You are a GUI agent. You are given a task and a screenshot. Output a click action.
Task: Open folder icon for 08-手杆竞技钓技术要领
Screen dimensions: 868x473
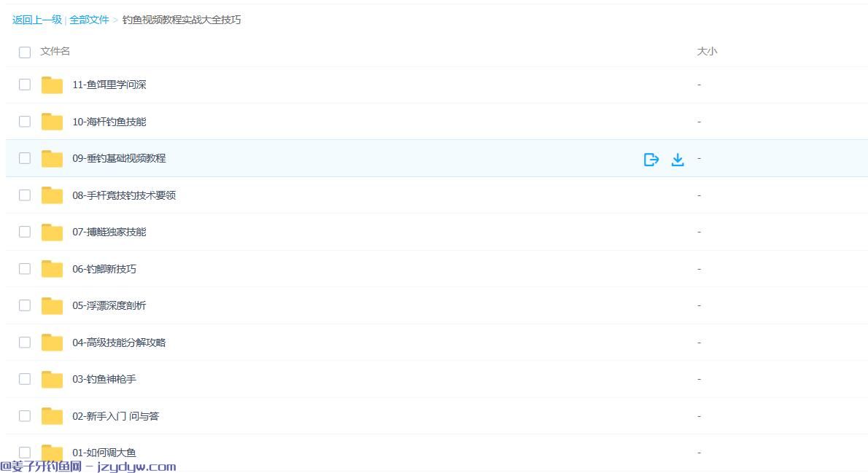coord(52,195)
